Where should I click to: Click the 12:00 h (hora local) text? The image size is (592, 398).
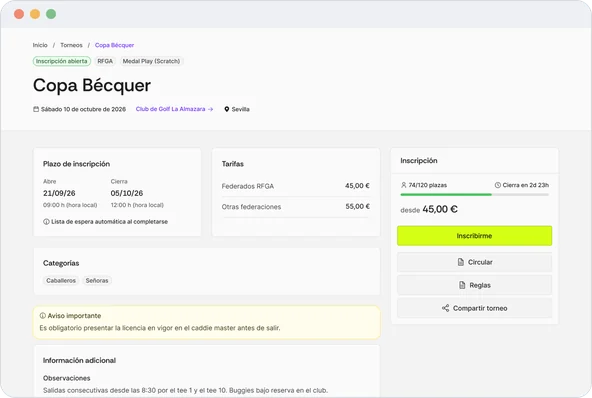pyautogui.click(x=137, y=205)
